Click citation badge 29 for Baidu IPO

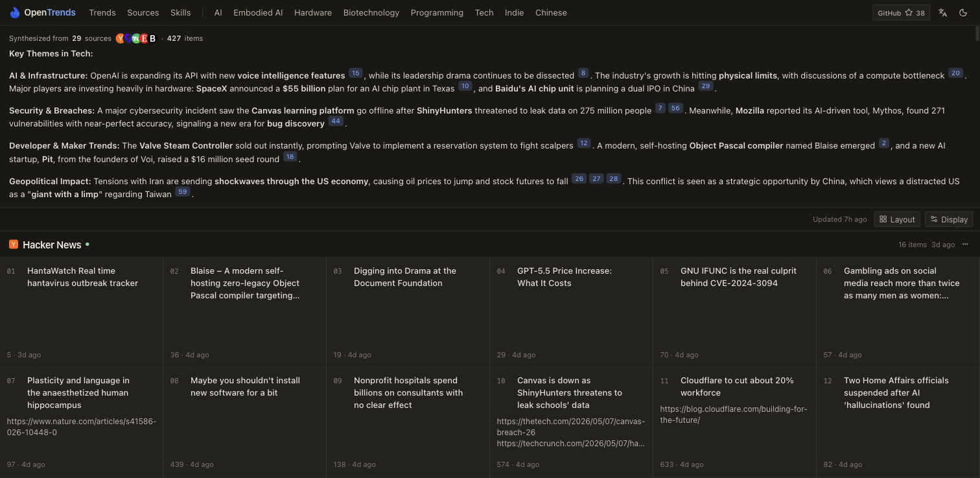tap(705, 86)
